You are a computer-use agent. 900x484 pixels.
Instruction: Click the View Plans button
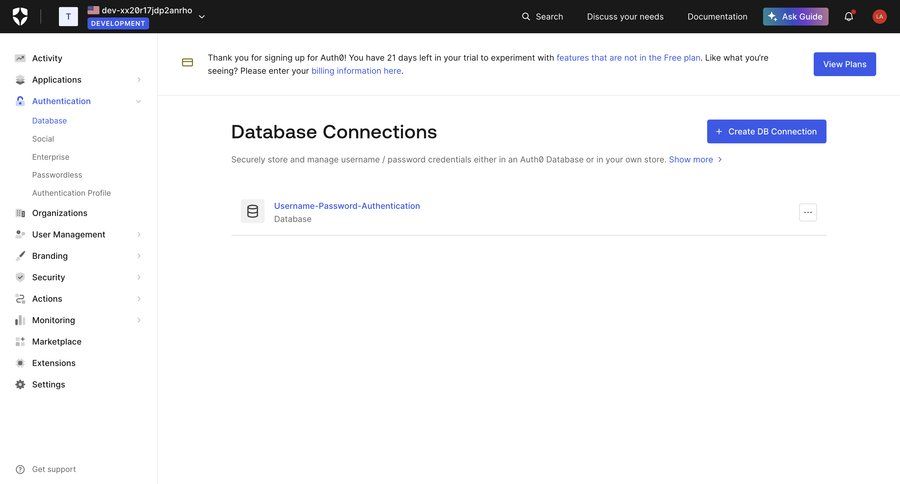pyautogui.click(x=844, y=64)
